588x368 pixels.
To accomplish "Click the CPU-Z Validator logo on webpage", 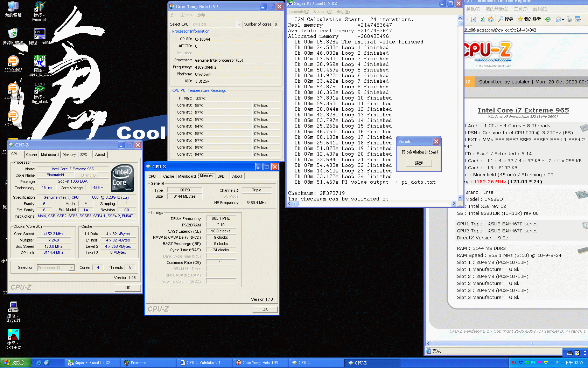I will (x=488, y=54).
